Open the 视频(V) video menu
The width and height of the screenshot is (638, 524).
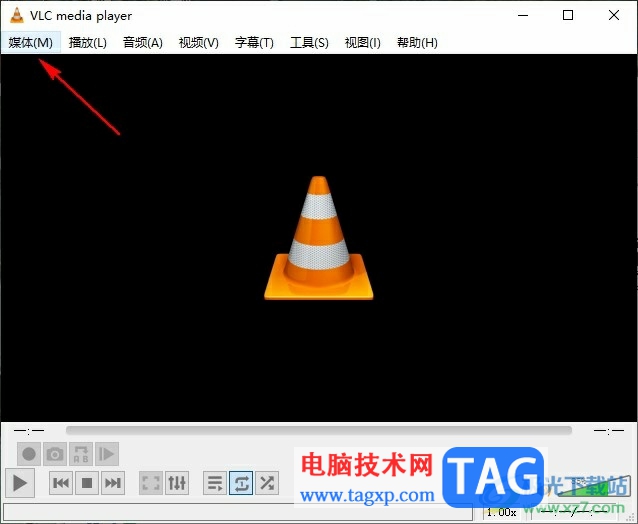[x=199, y=42]
